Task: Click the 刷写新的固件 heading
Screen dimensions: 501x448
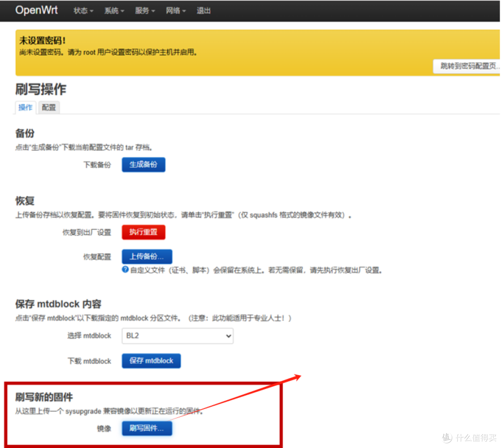Action: 44,397
